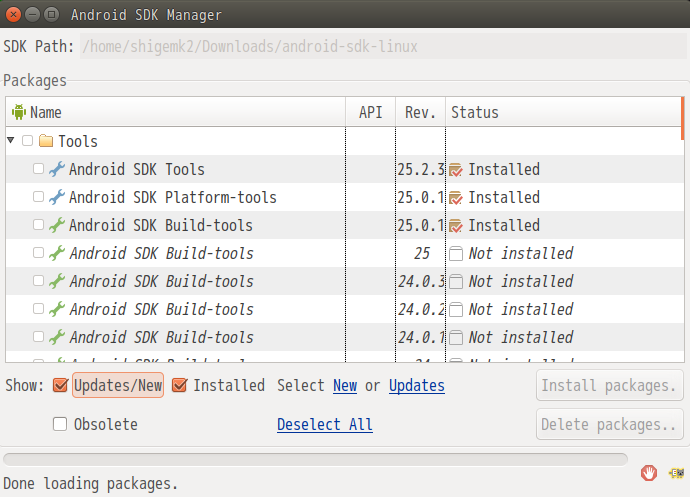Click not-installed status icon for rev 24.0.1
Image resolution: width=690 pixels, height=497 pixels.
[x=456, y=338]
